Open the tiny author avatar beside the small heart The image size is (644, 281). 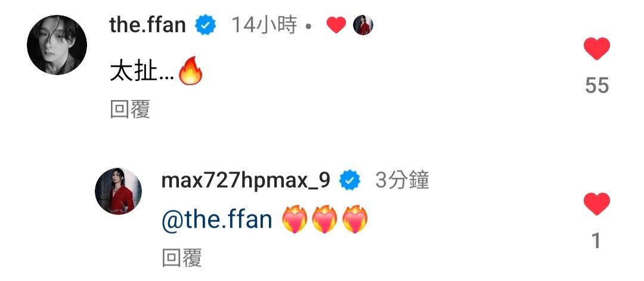click(x=363, y=25)
